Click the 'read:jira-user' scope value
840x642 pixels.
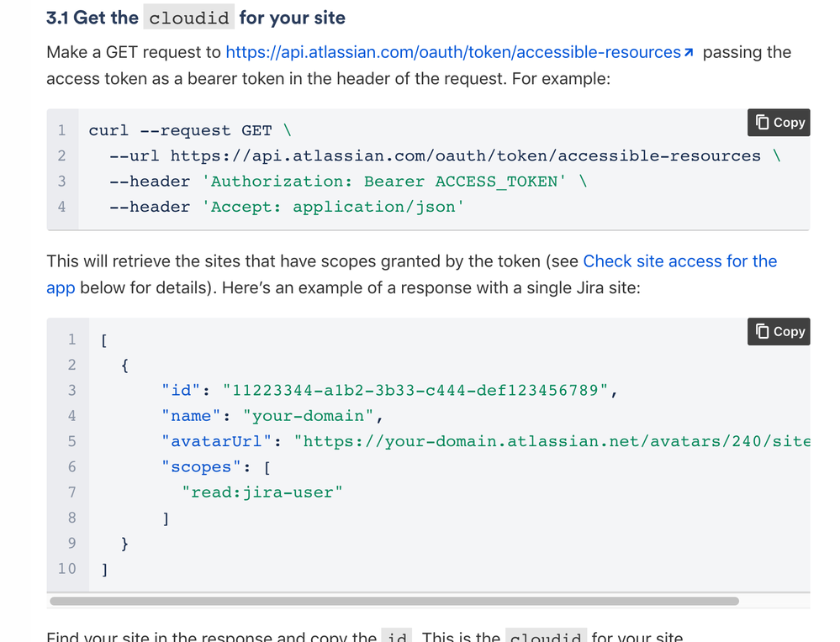(x=262, y=492)
